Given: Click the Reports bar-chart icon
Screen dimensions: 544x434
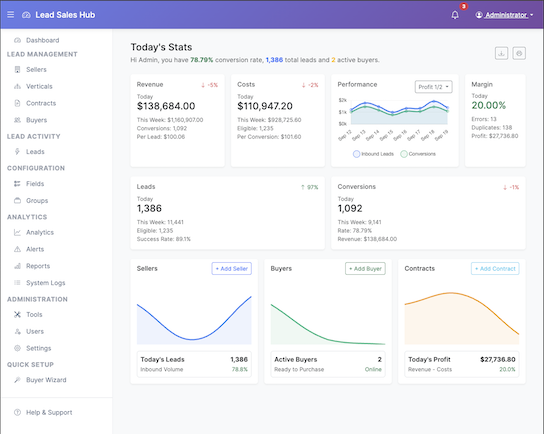Looking at the screenshot, I should click(x=17, y=266).
